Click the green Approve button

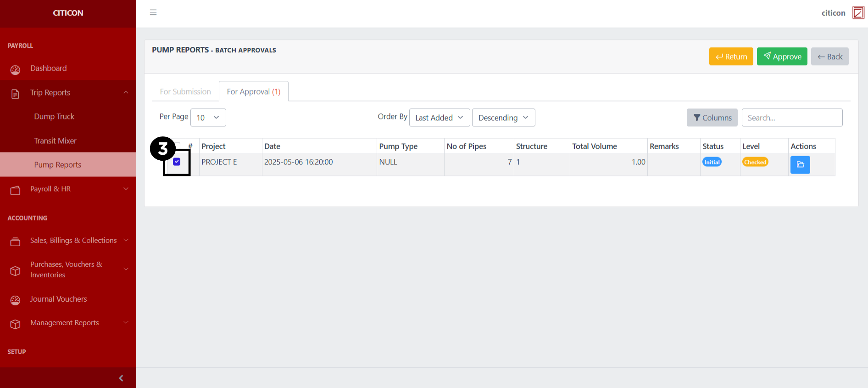782,56
